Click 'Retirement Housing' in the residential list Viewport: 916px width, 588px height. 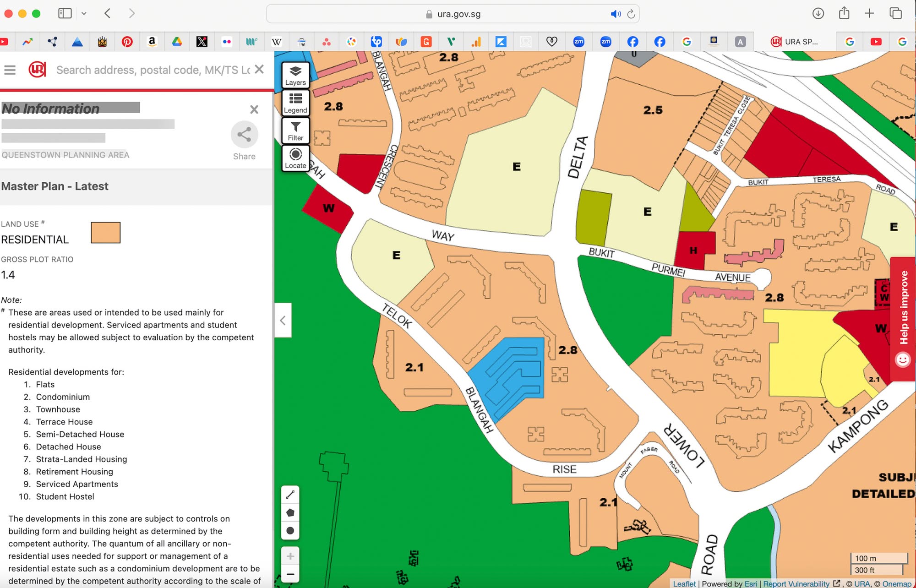coord(75,472)
